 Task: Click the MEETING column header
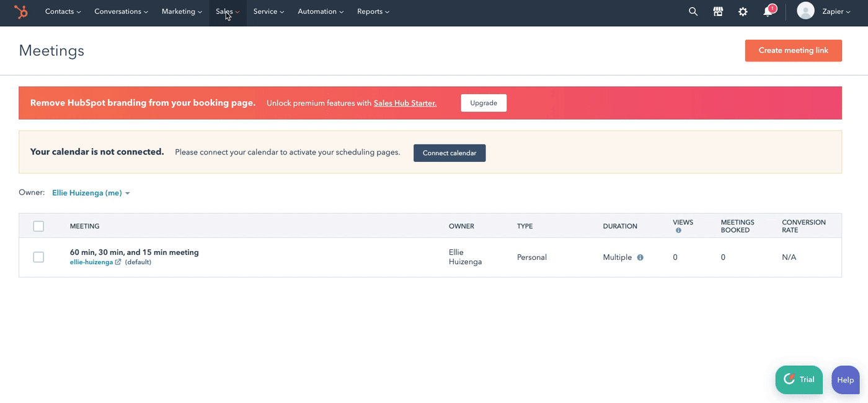(x=85, y=226)
